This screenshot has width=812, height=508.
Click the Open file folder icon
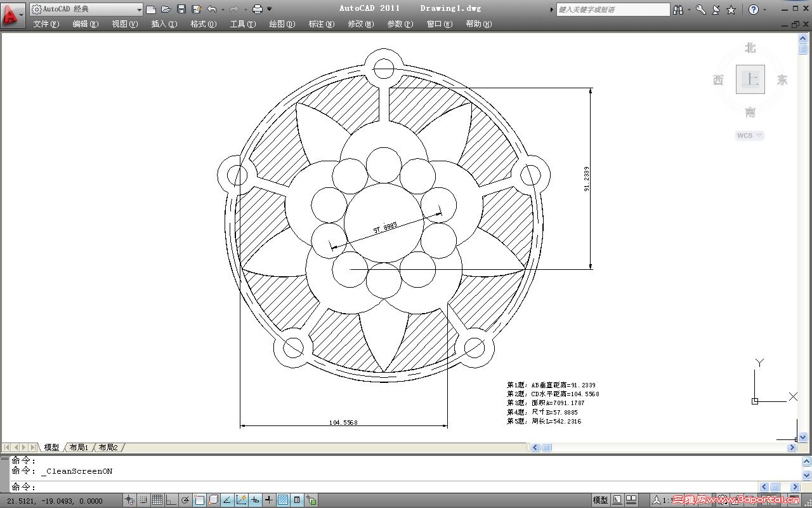(x=166, y=9)
